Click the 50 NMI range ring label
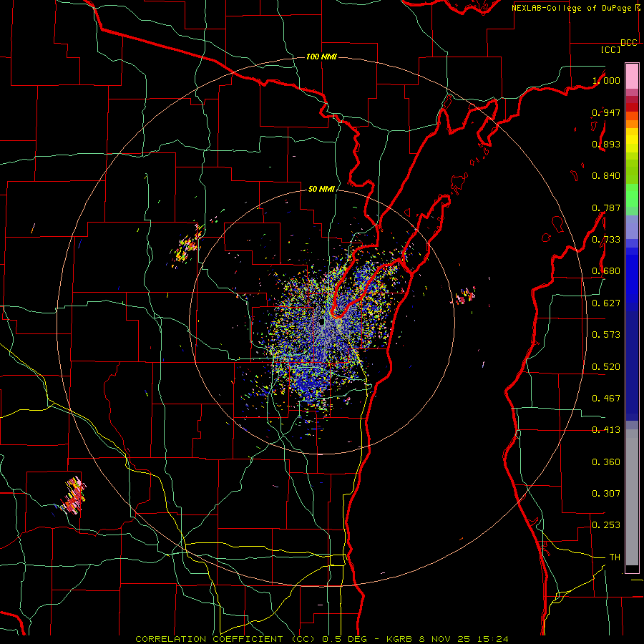 (321, 189)
